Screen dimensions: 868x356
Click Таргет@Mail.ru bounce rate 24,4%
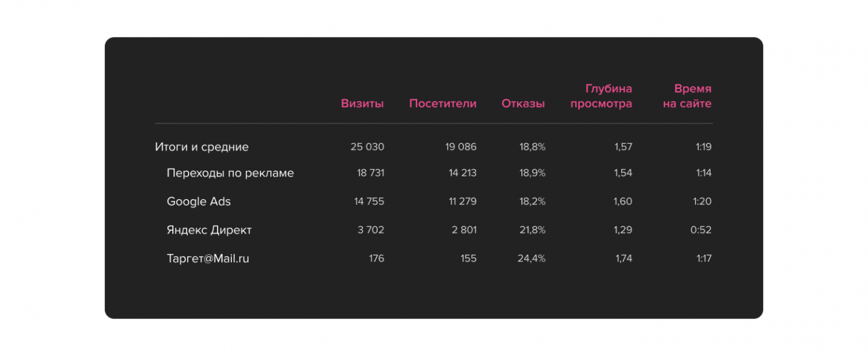[531, 259]
